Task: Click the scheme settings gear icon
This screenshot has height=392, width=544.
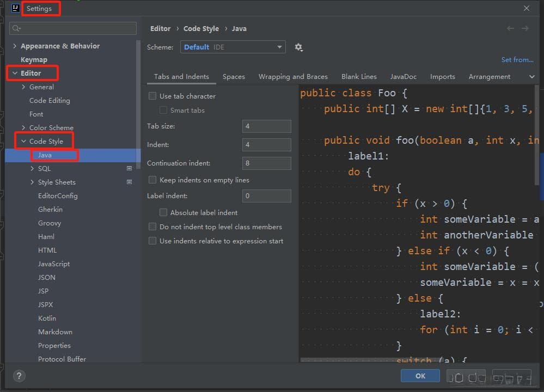Action: tap(298, 47)
